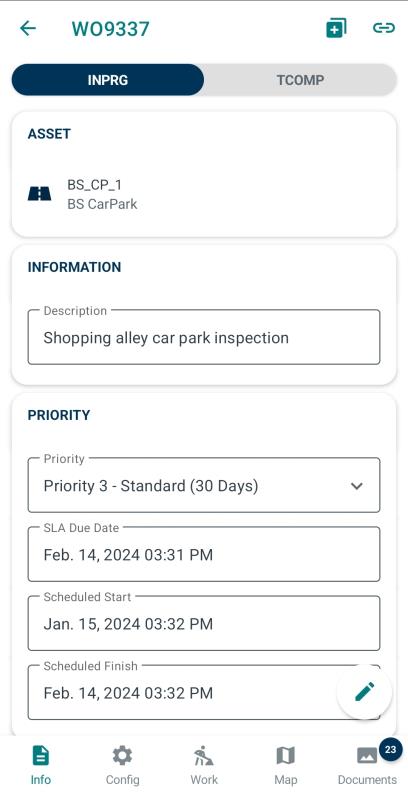
Task: Go back using the arrow icon
Action: [28, 28]
